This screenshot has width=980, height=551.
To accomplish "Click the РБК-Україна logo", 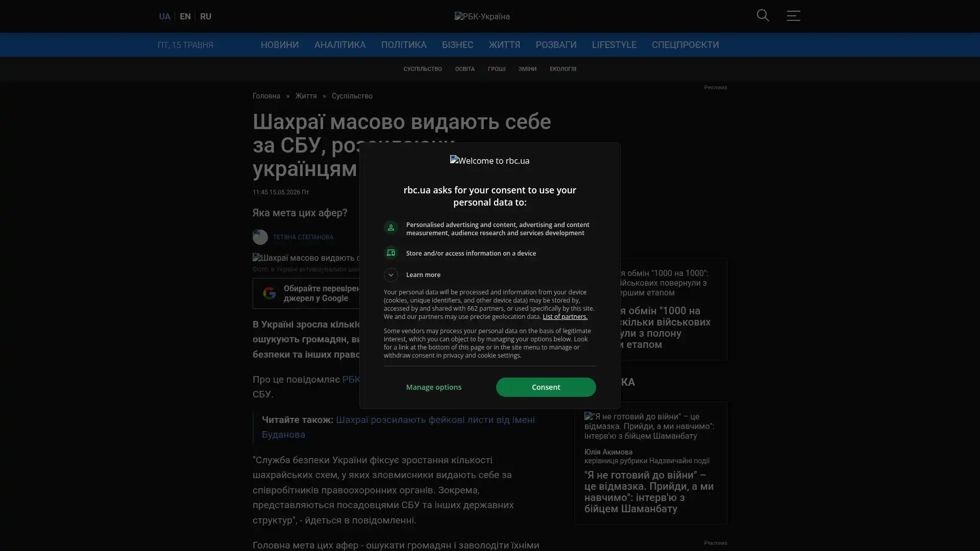I will (482, 16).
